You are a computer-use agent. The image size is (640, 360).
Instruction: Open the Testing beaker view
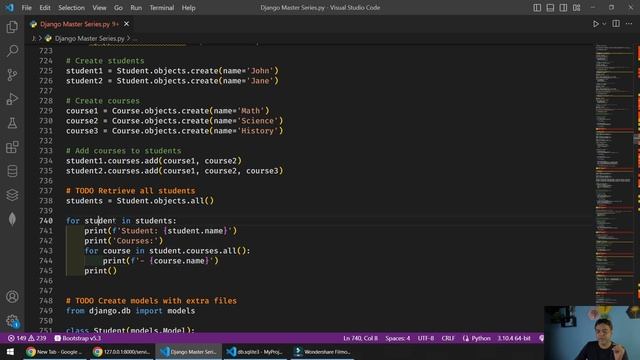pos(12,123)
